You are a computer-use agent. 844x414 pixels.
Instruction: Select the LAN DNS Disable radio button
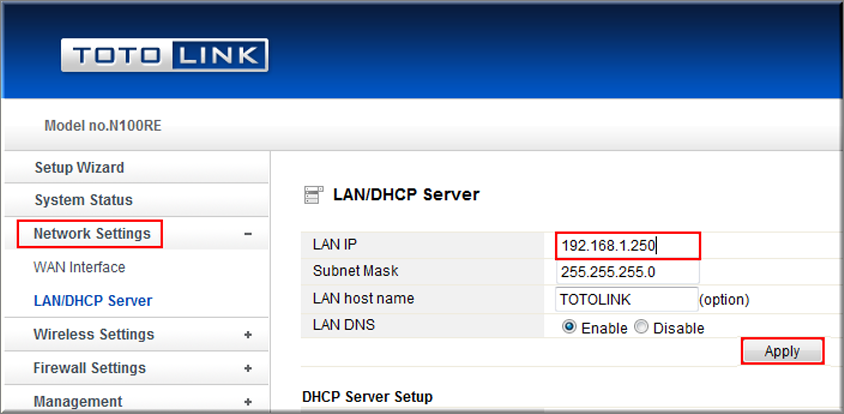[641, 327]
